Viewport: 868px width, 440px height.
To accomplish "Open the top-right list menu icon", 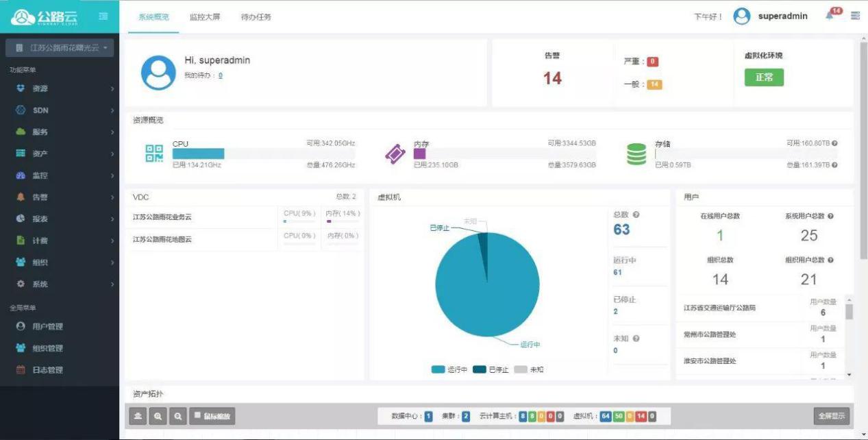I will coord(856,16).
